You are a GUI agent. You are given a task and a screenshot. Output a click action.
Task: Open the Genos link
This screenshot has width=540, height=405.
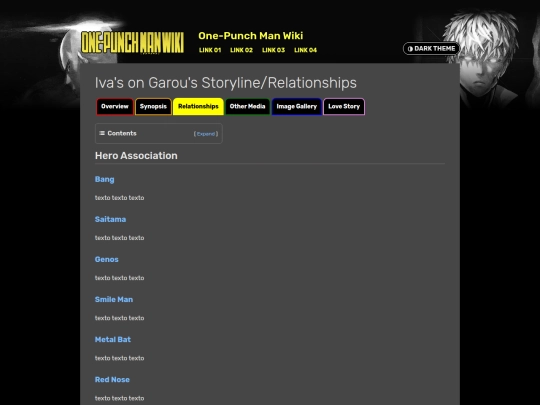tap(106, 259)
